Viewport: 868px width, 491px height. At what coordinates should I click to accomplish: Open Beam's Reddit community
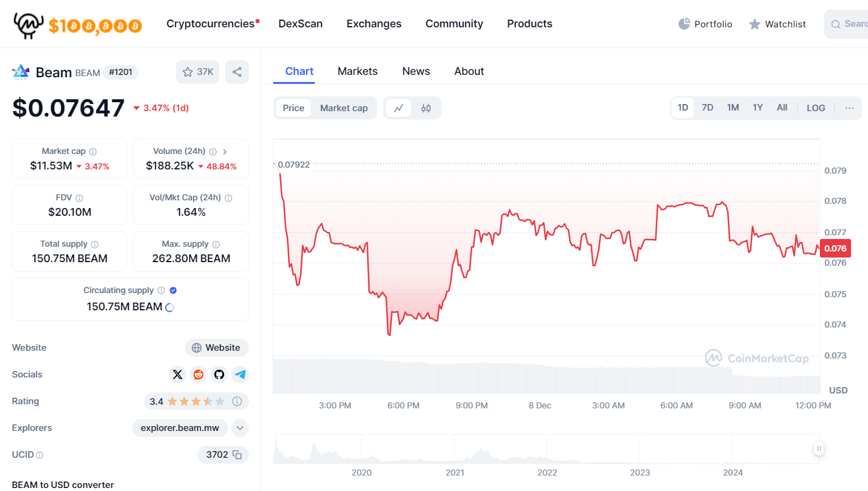coord(198,374)
